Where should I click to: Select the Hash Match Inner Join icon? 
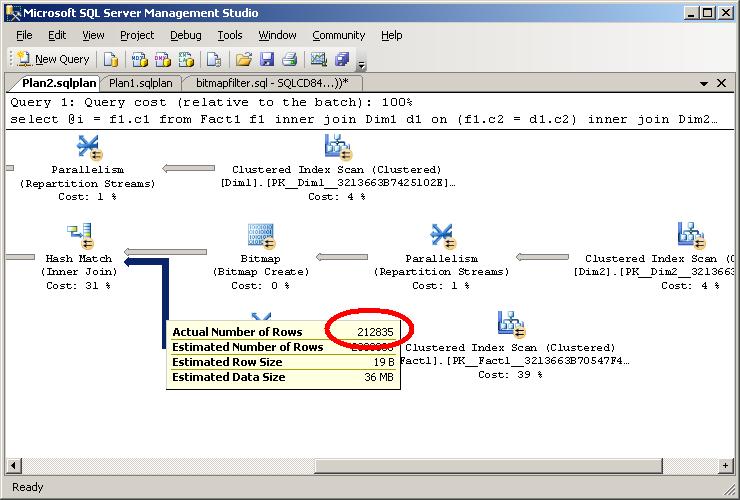coord(80,236)
